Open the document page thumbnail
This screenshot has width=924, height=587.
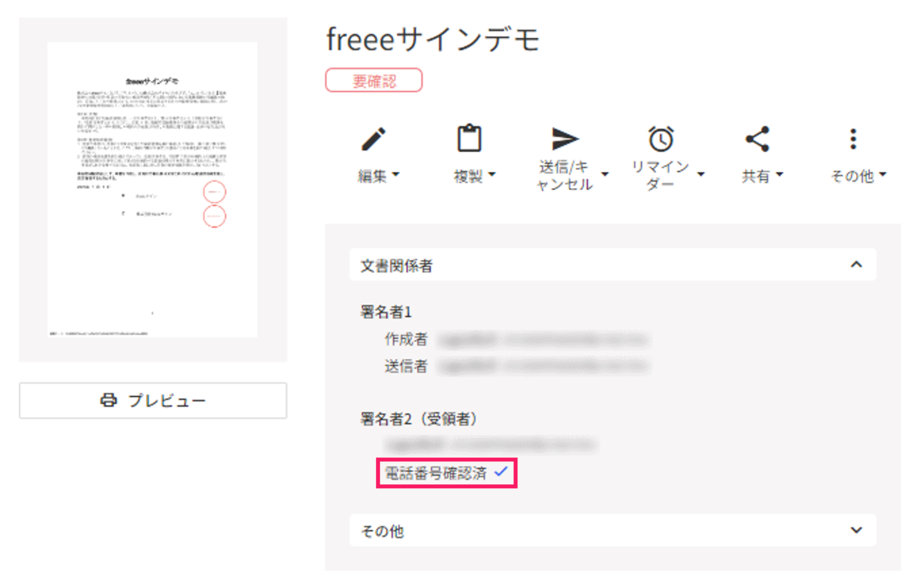pos(153,190)
